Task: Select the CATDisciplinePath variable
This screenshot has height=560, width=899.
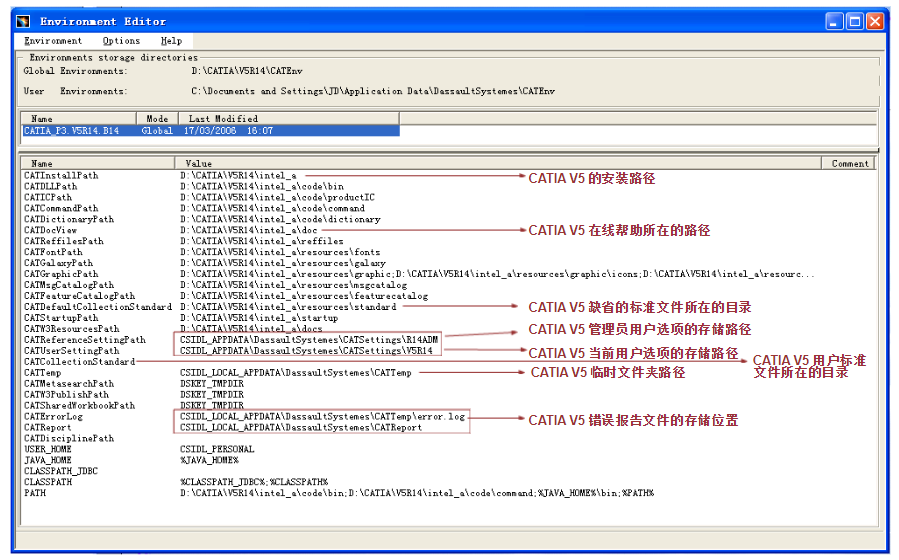Action: click(69, 438)
